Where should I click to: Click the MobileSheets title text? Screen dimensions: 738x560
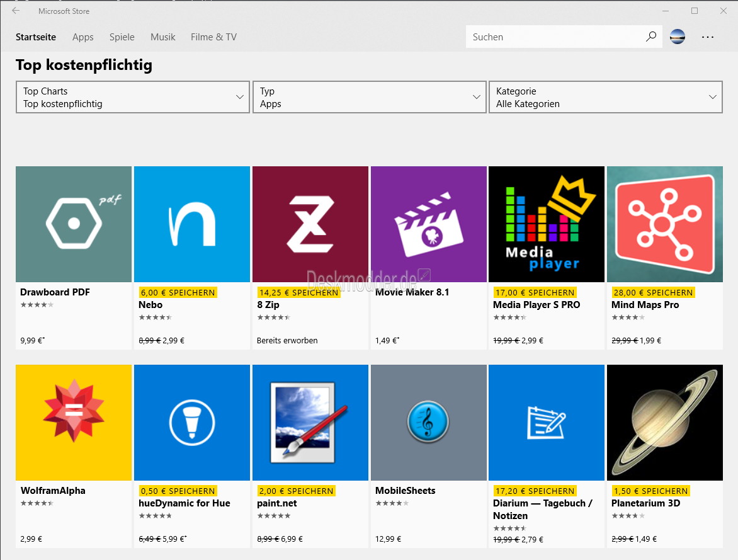406,490
